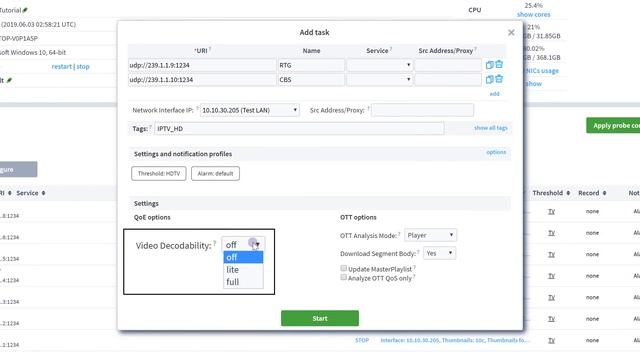
Task: Edit the Tags field with IPTV_HD
Action: pos(299,129)
